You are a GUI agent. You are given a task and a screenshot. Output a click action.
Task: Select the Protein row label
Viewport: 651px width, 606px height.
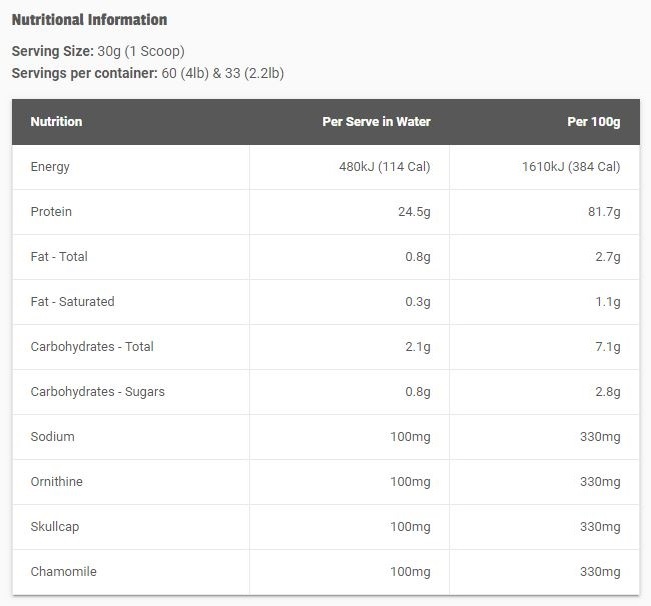pos(51,212)
